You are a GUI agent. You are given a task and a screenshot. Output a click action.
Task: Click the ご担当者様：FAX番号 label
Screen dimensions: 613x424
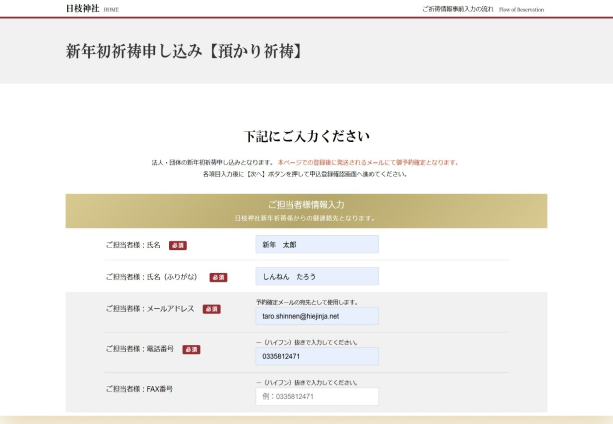[x=139, y=389]
